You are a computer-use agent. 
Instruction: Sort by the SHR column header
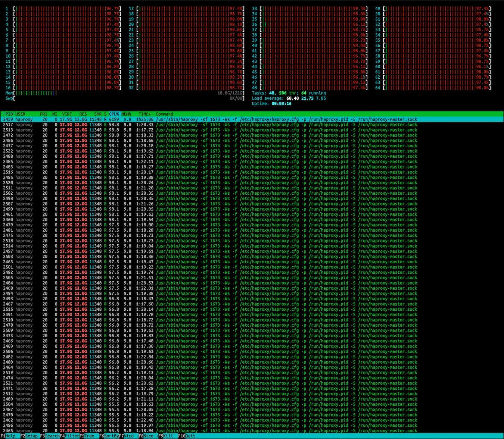pyautogui.click(x=98, y=114)
